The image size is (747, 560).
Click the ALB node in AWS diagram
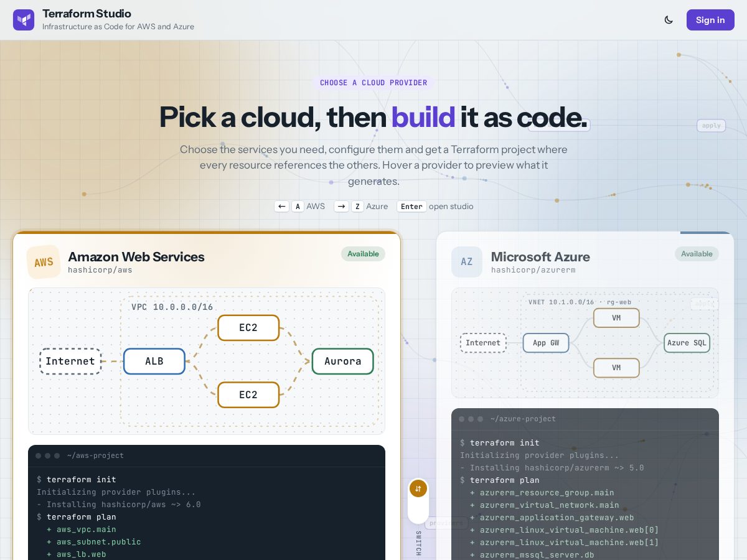(x=154, y=362)
